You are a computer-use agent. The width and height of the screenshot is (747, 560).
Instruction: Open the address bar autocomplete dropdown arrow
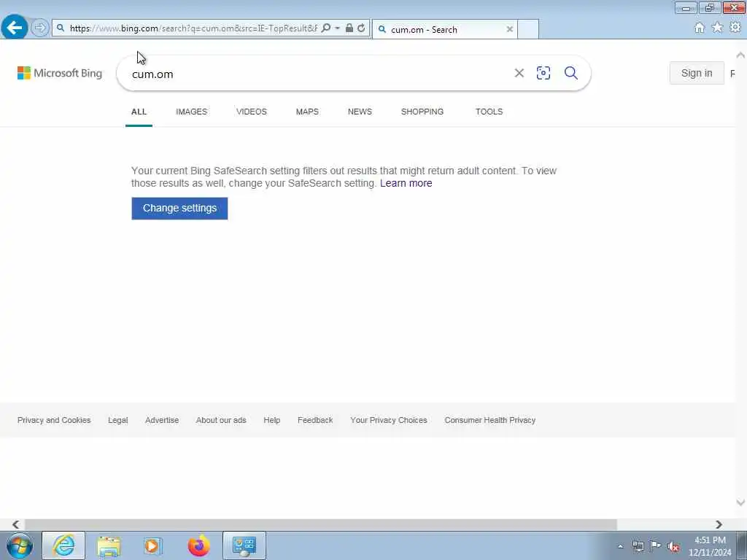[337, 28]
